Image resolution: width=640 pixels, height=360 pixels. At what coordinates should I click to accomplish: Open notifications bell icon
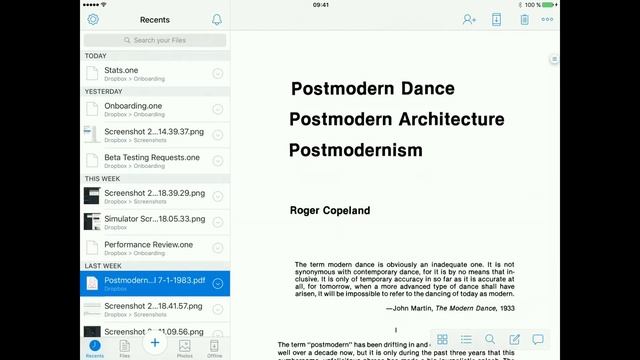tap(217, 20)
